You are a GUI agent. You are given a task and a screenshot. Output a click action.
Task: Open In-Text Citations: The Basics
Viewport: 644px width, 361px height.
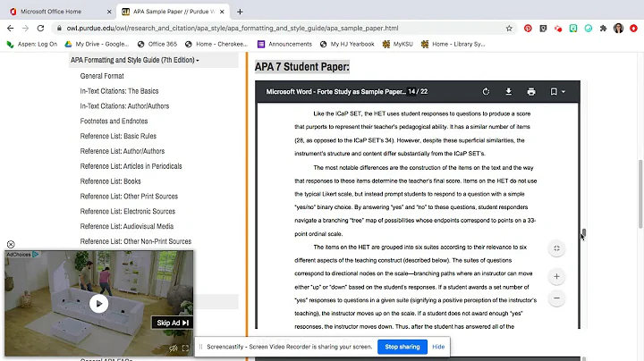click(x=119, y=91)
